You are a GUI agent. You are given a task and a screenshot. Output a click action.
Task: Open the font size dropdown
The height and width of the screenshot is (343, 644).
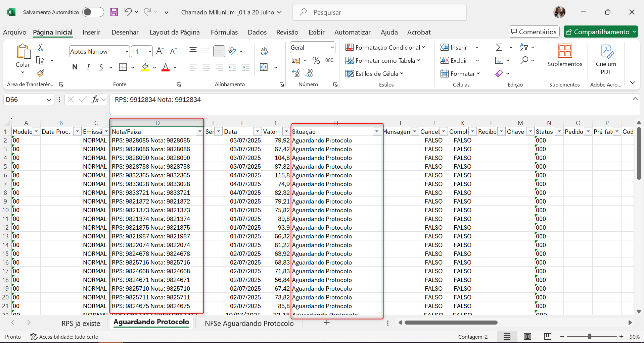pos(150,51)
